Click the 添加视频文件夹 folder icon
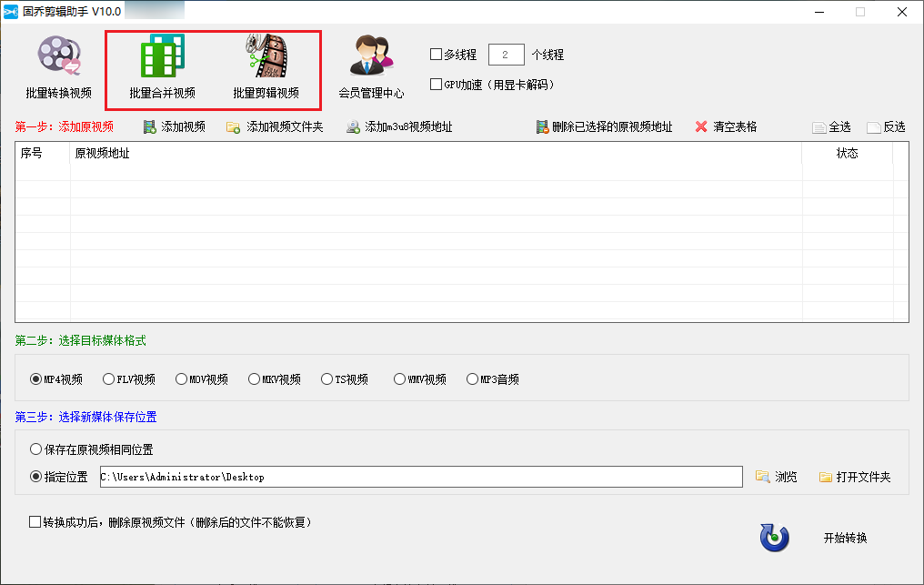Screen dimensions: 924x585 pyautogui.click(x=234, y=126)
